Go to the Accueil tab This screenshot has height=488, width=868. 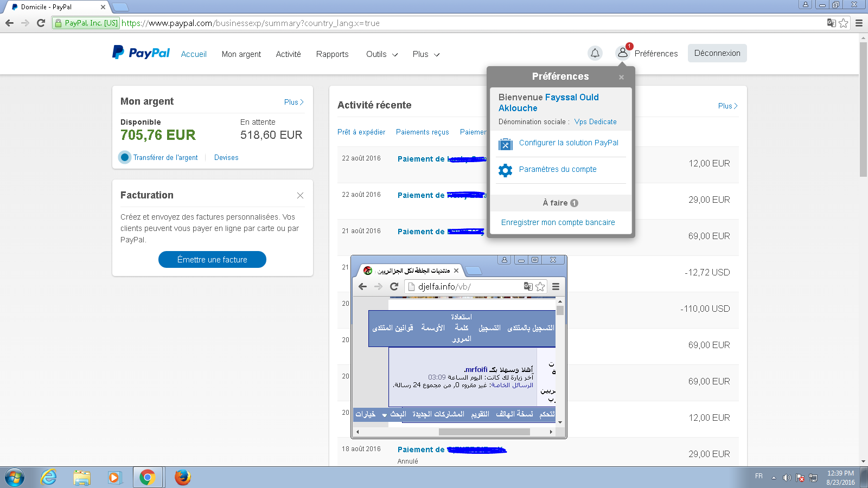(194, 54)
